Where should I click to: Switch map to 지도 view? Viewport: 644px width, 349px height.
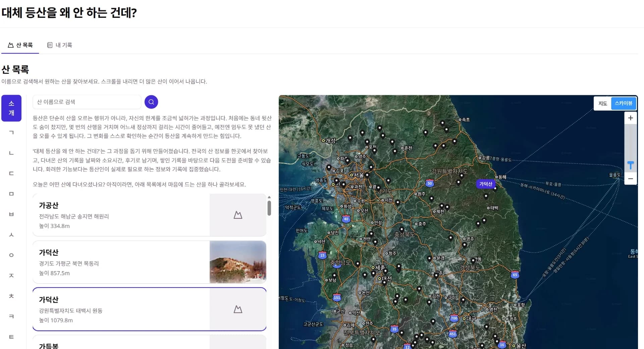(x=602, y=103)
